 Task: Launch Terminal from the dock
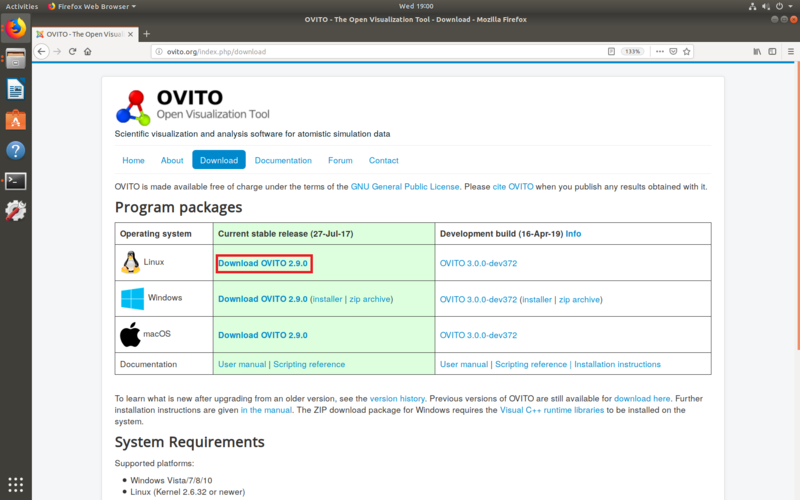[x=16, y=181]
